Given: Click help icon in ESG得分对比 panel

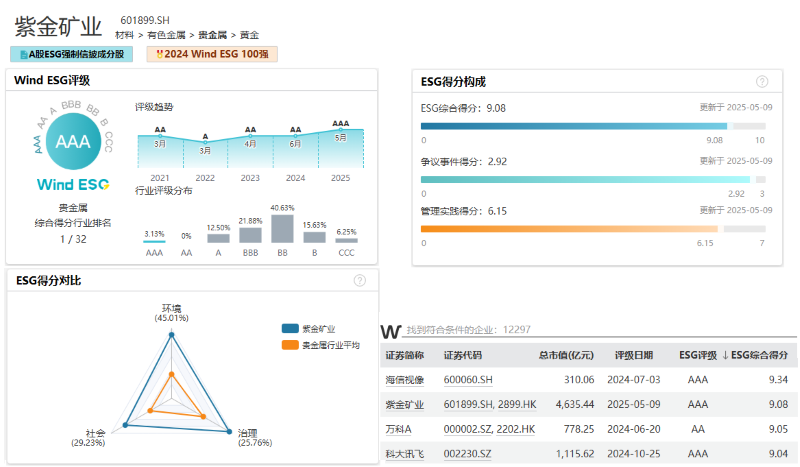Looking at the screenshot, I should 360,281.
